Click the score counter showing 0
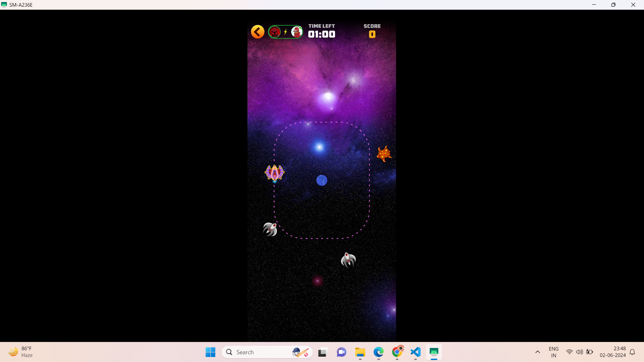 (372, 34)
